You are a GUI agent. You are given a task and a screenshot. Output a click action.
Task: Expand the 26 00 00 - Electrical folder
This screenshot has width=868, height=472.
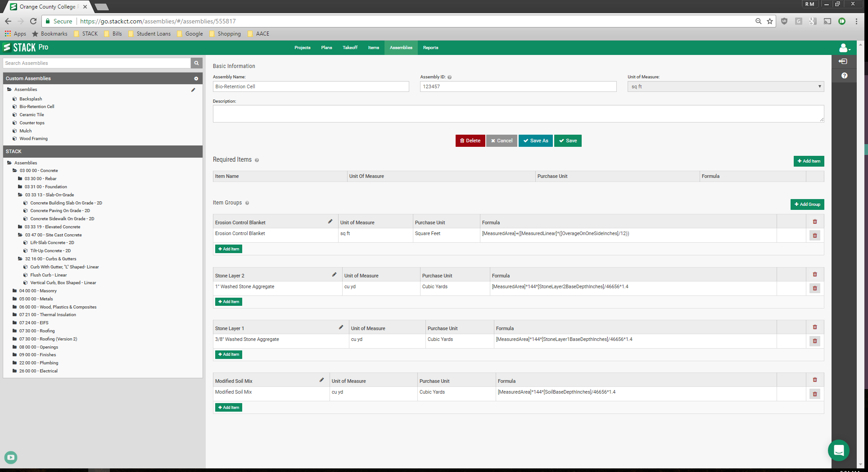15,371
